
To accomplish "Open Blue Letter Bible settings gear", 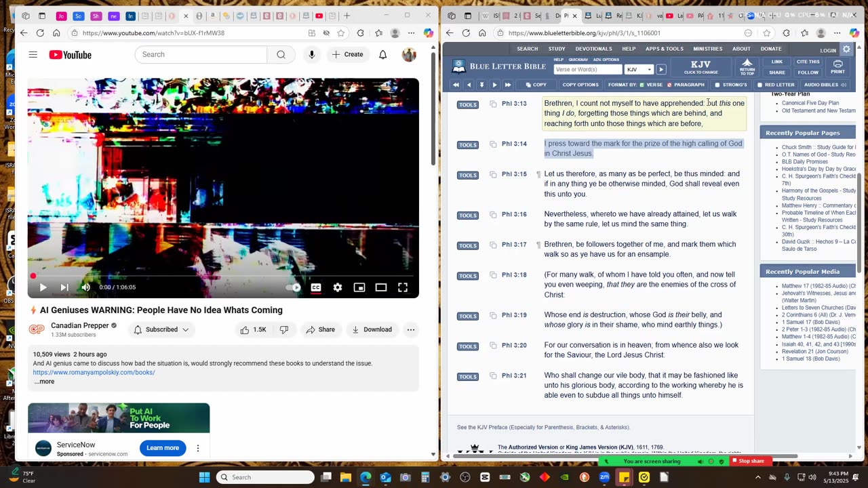I will click(846, 49).
